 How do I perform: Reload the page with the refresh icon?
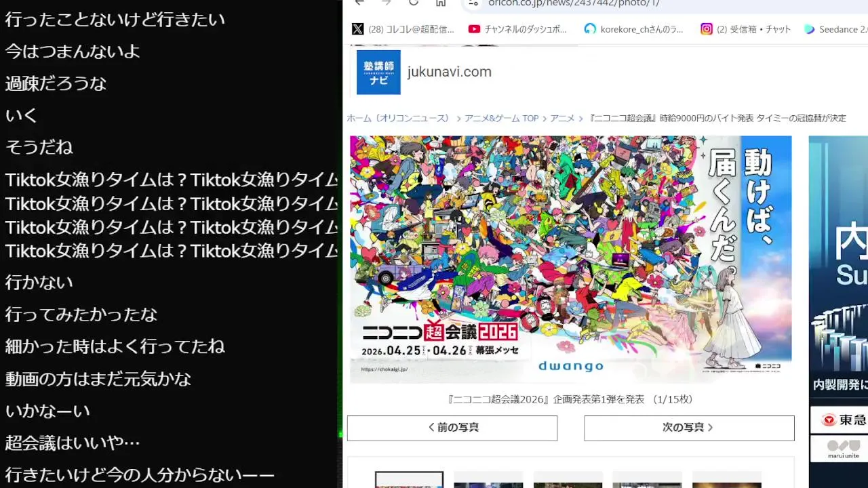(414, 3)
